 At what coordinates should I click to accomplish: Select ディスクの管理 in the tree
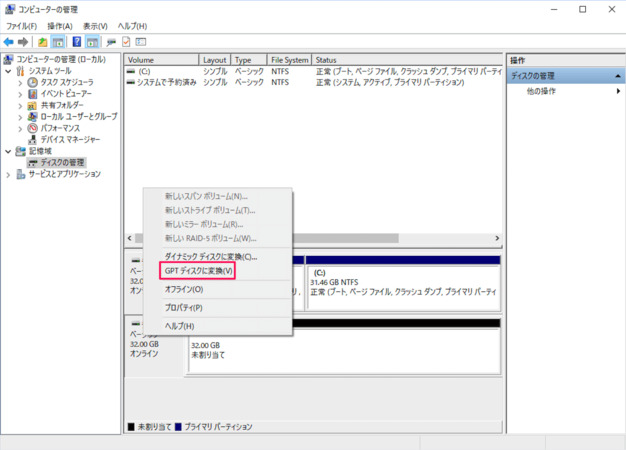coord(57,163)
